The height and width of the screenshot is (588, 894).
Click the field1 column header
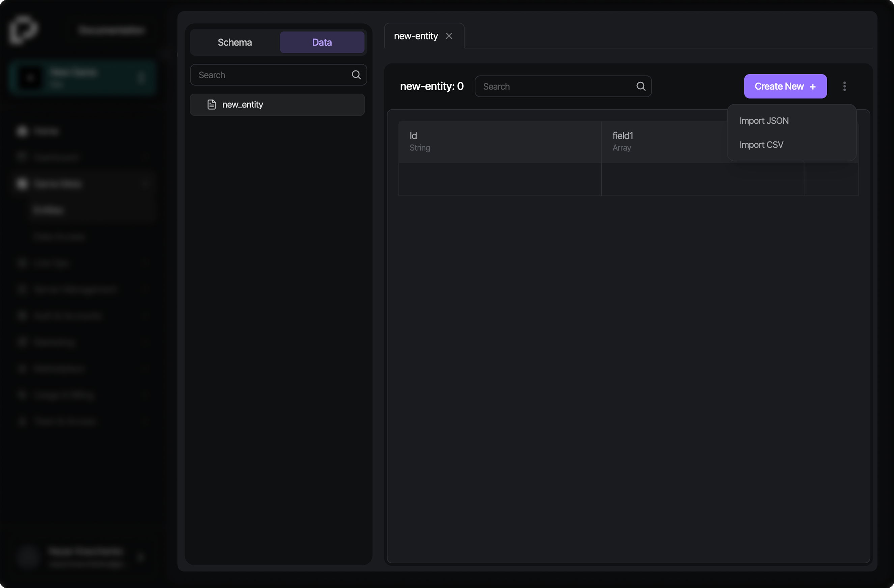point(622,136)
